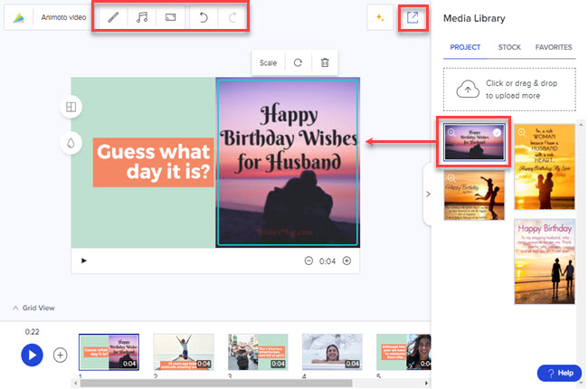
Task: Switch to the STOCK tab
Action: coord(509,47)
